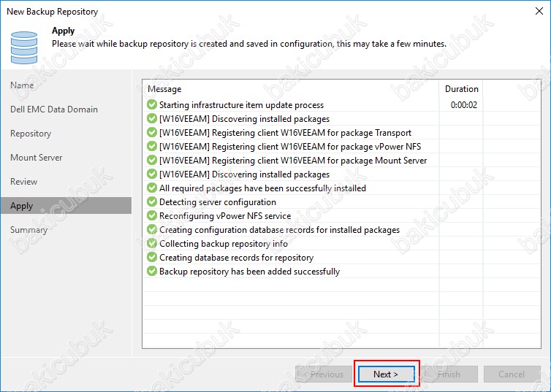Click success icon for Creating configuration database records
551x392 pixels.
[152, 229]
